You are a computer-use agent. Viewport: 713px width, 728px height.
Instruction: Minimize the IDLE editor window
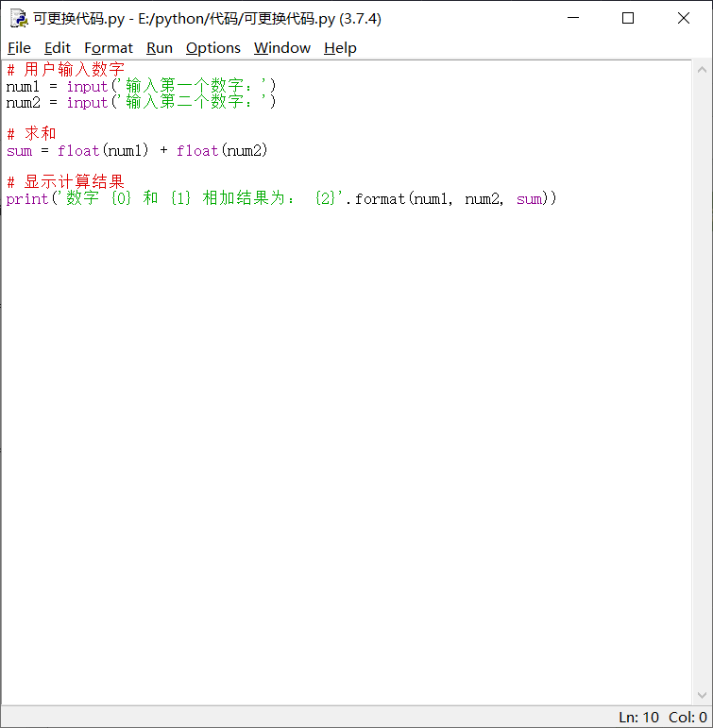pyautogui.click(x=573, y=18)
